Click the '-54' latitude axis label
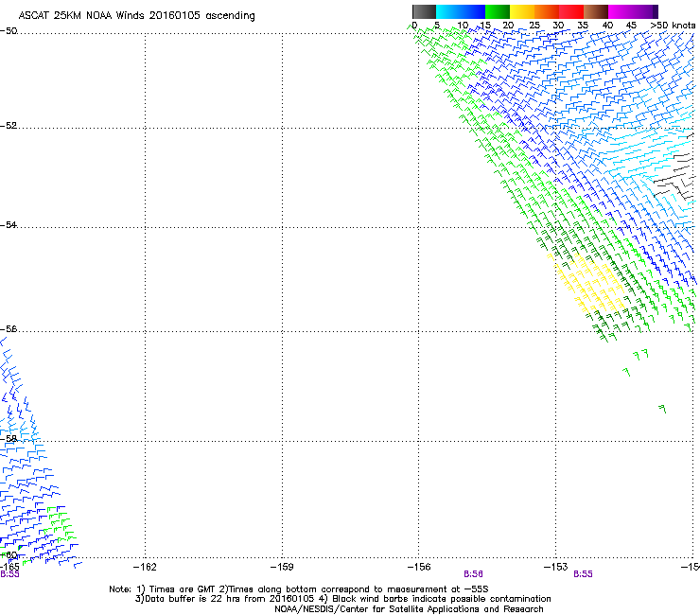Viewport: 700px width, 615px height. click(9, 224)
